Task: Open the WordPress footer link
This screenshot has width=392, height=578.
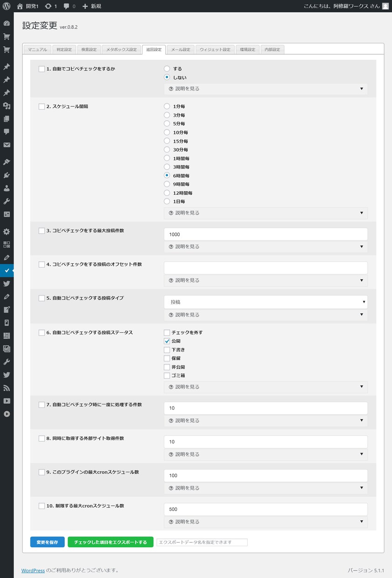Action: [33, 570]
